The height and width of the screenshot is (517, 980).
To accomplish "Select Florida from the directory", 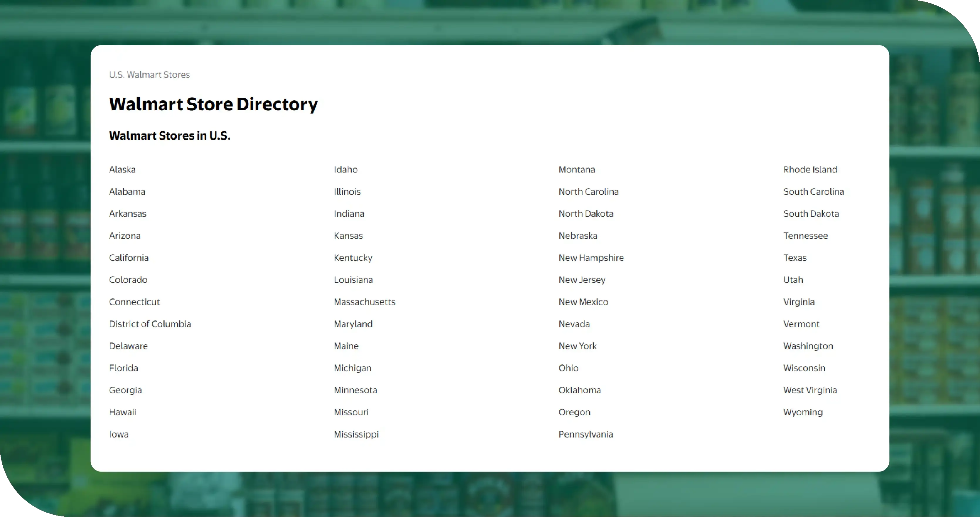I will (x=124, y=368).
